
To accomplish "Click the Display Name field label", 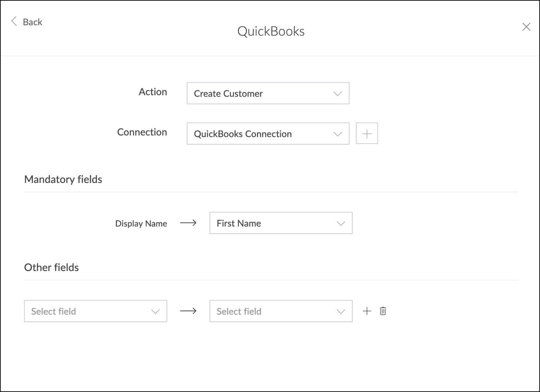I will [x=141, y=223].
